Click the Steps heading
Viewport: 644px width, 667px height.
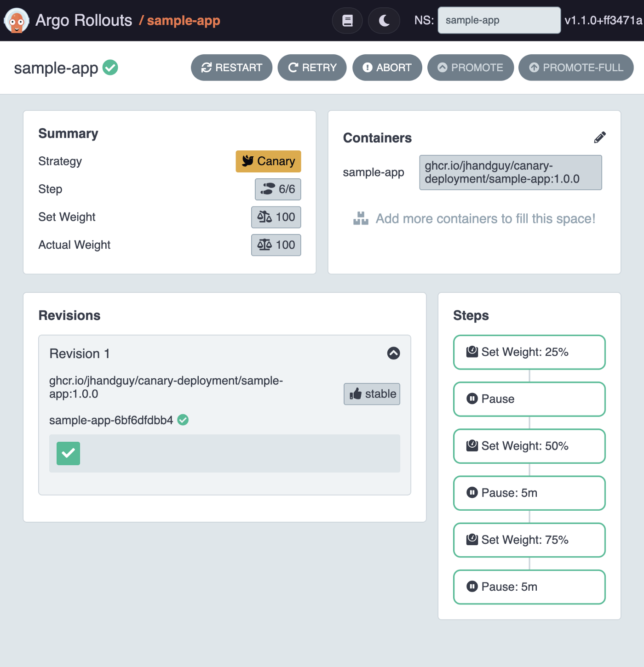(x=471, y=315)
